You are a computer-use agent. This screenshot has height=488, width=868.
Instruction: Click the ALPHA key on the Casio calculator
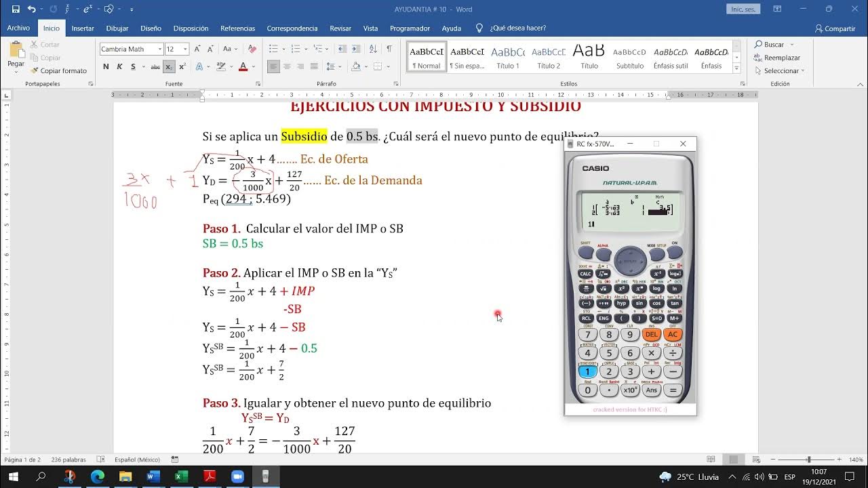tap(604, 255)
